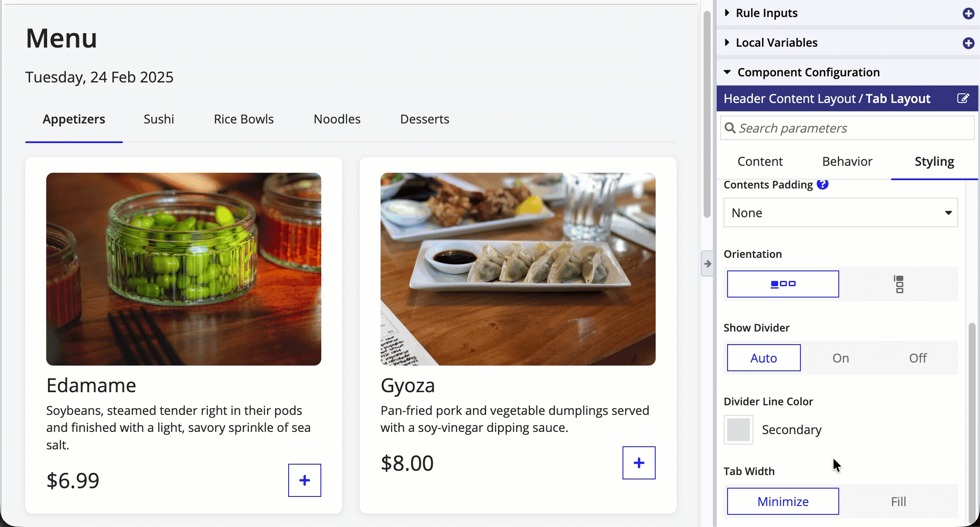Click the Search parameters field

click(847, 128)
